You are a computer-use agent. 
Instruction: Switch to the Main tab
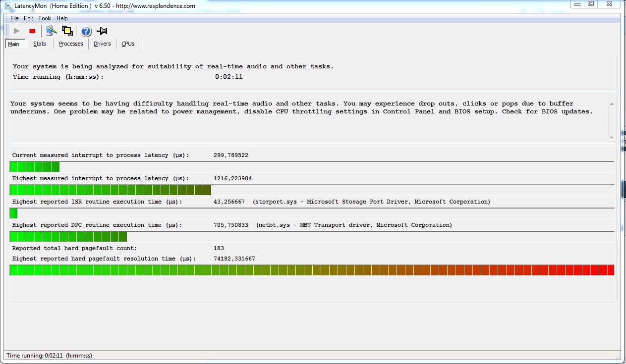14,44
